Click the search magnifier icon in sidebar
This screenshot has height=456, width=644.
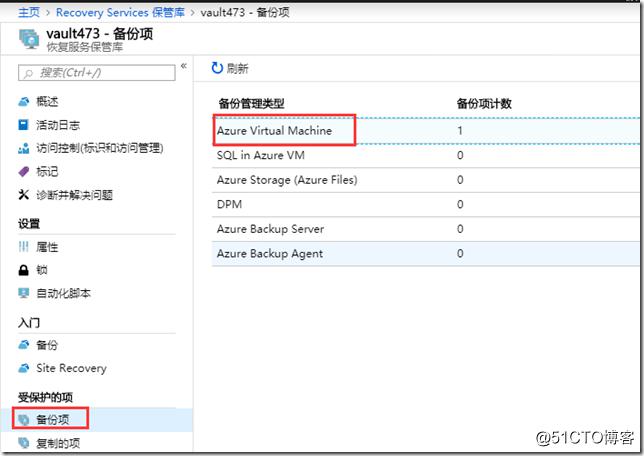[x=28, y=74]
